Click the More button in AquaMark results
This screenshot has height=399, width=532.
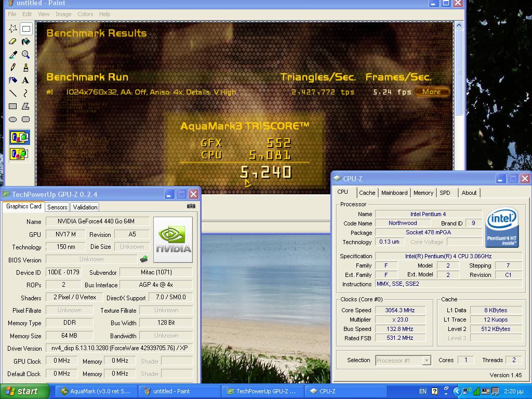[x=432, y=91]
